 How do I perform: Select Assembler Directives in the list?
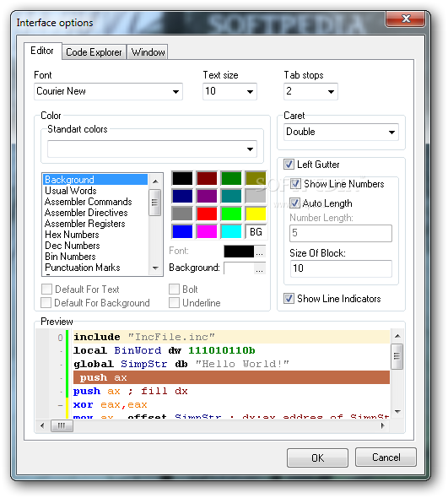[x=95, y=213]
